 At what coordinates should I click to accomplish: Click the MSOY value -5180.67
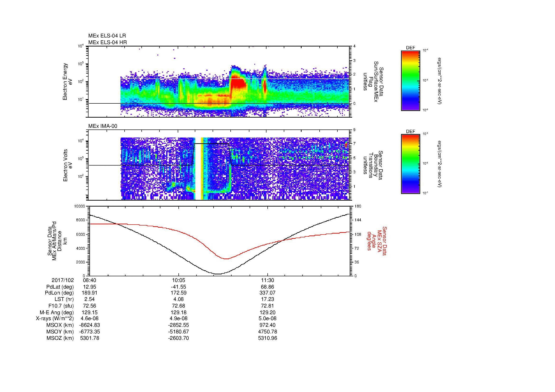pos(178,332)
